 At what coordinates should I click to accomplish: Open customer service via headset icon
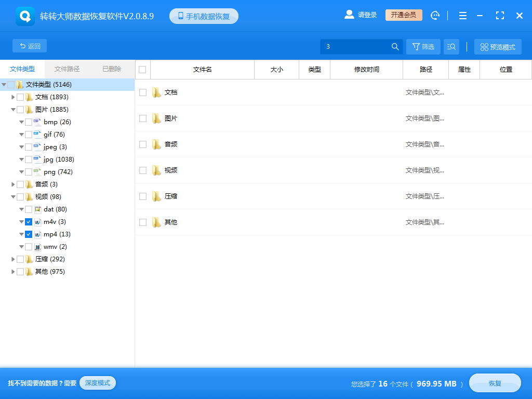(x=435, y=15)
